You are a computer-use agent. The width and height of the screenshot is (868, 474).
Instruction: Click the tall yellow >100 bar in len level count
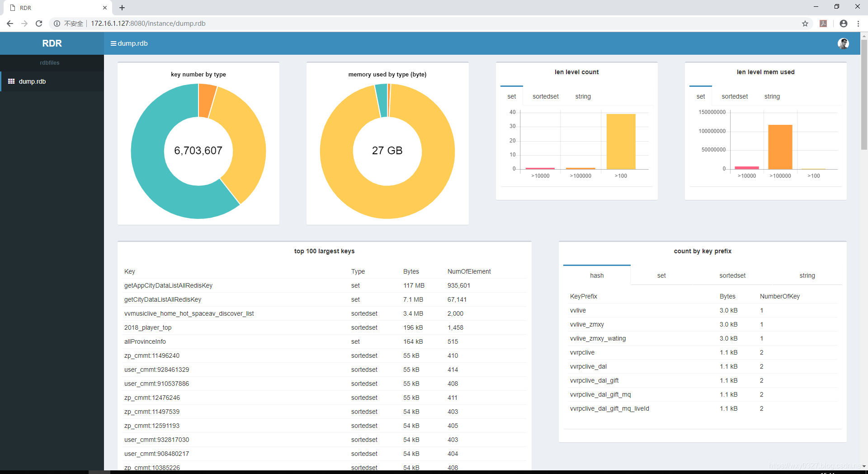(x=621, y=142)
